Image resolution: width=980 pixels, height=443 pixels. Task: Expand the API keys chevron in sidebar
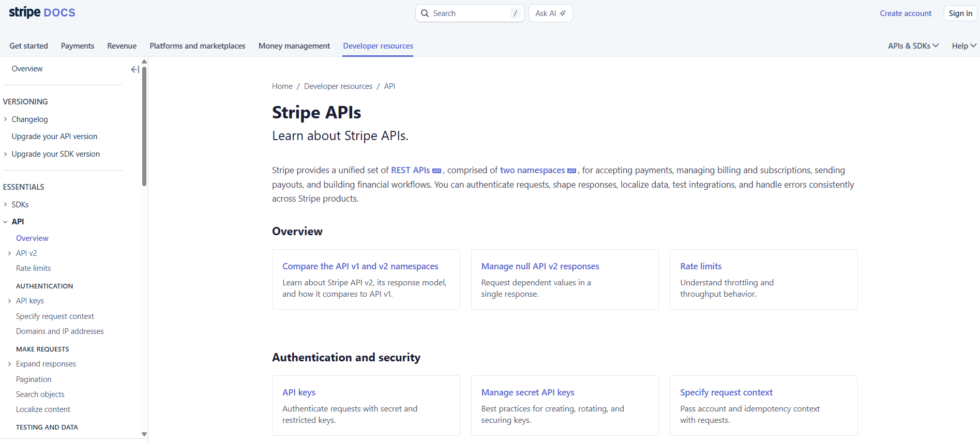[10, 301]
